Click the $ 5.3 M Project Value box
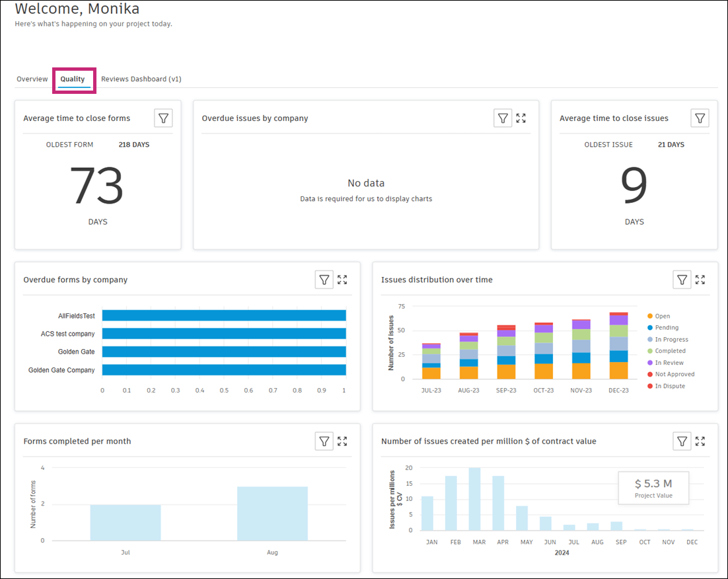Image resolution: width=728 pixels, height=579 pixels. click(653, 488)
